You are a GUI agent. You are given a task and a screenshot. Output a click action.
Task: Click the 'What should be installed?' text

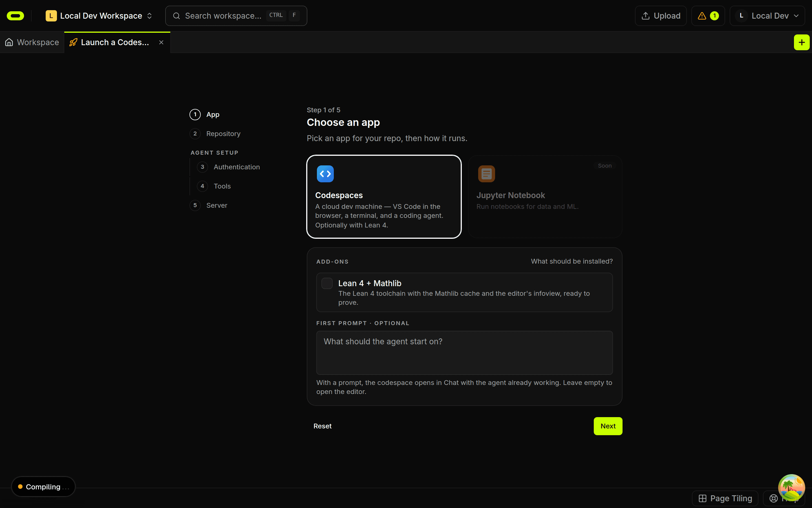click(572, 261)
